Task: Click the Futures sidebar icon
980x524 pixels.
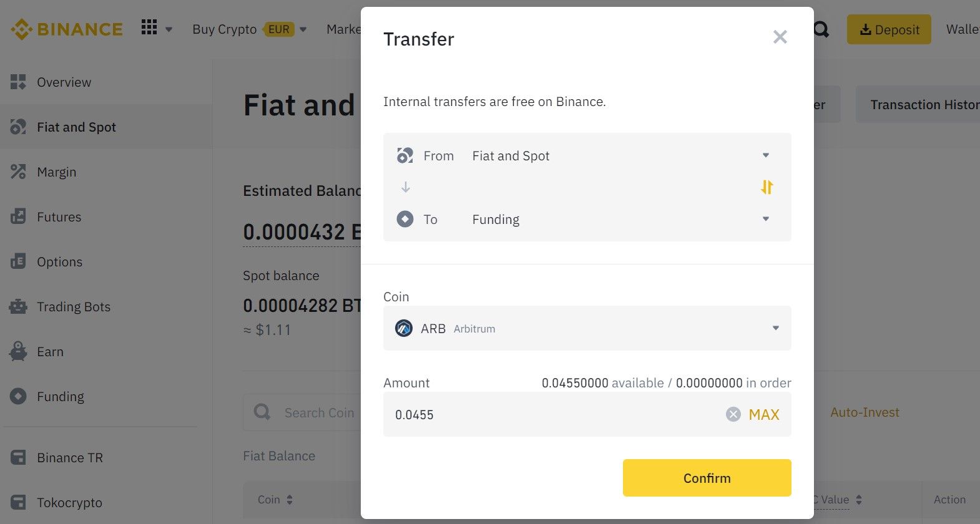Action: click(18, 216)
